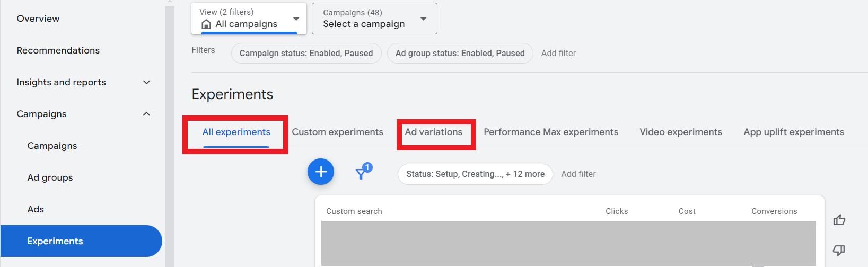Go to Ad groups in sidebar
Image resolution: width=868 pixels, height=267 pixels.
tap(50, 177)
